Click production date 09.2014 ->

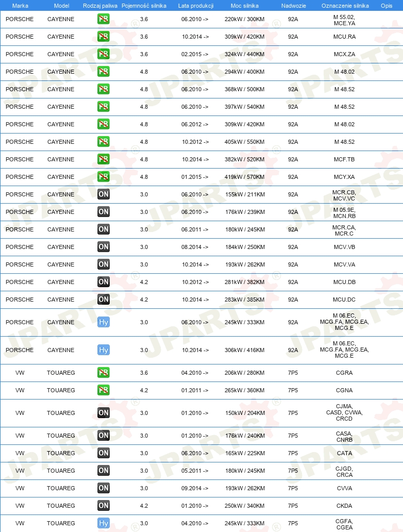tap(195, 488)
